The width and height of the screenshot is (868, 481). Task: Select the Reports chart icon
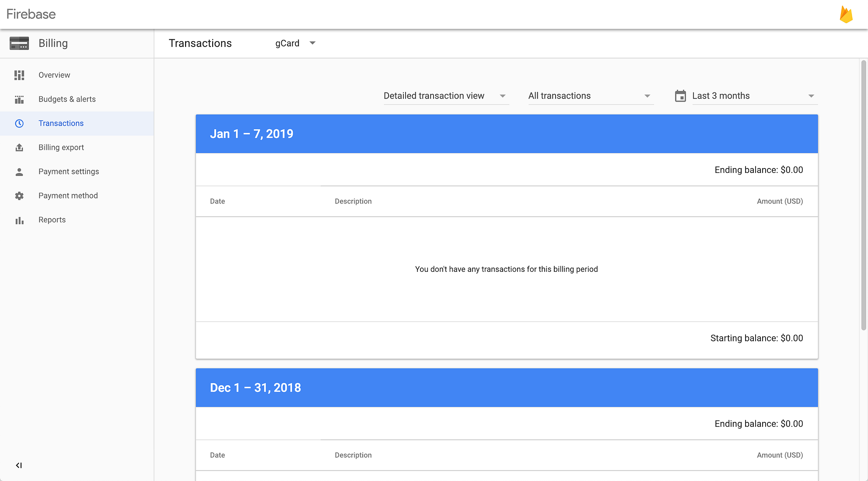[x=19, y=219]
